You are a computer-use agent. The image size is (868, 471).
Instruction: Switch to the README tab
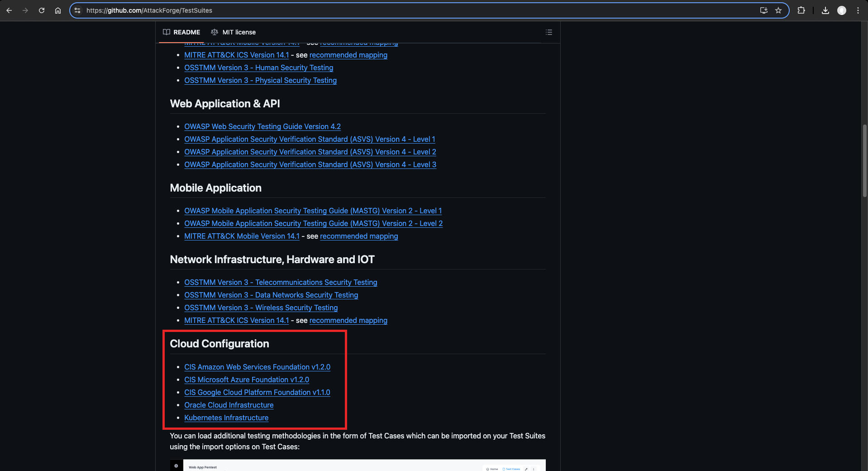click(181, 32)
